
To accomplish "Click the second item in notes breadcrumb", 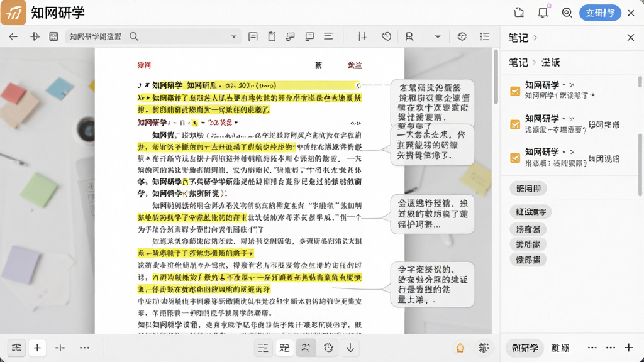I will coord(551,62).
